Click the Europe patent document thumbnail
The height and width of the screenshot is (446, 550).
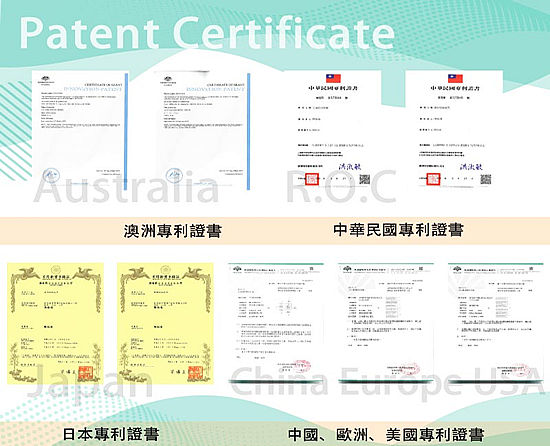(x=385, y=323)
